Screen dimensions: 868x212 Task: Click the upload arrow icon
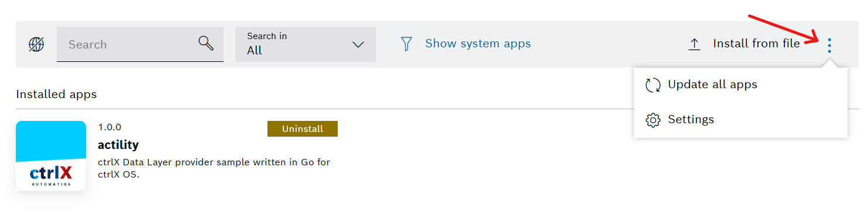[694, 44]
